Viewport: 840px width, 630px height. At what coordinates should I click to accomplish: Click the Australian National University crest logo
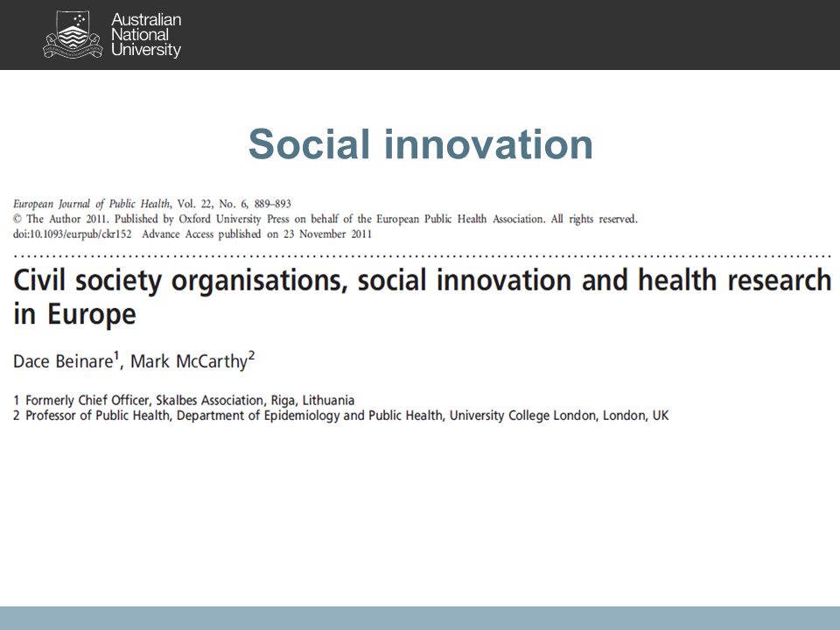coord(73,35)
